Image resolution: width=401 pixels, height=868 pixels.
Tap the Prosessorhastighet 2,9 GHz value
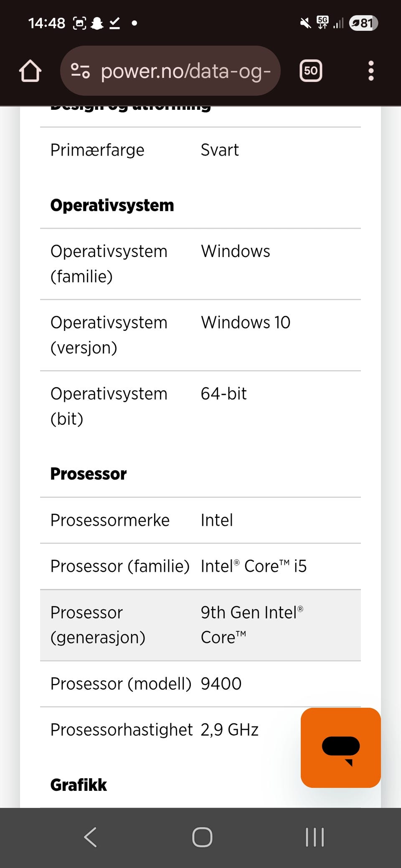(229, 730)
